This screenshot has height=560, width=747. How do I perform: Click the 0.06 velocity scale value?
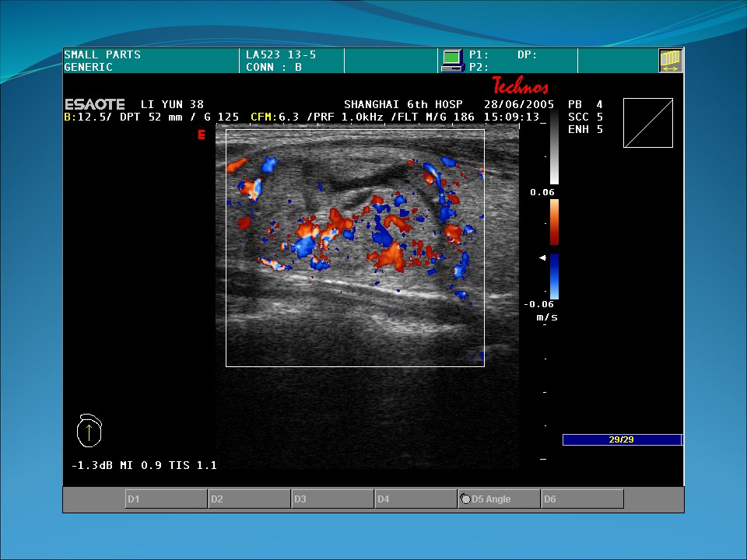point(542,192)
